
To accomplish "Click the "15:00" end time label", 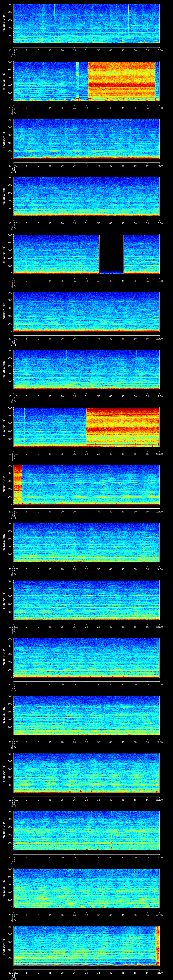I will pyautogui.click(x=159, y=50).
